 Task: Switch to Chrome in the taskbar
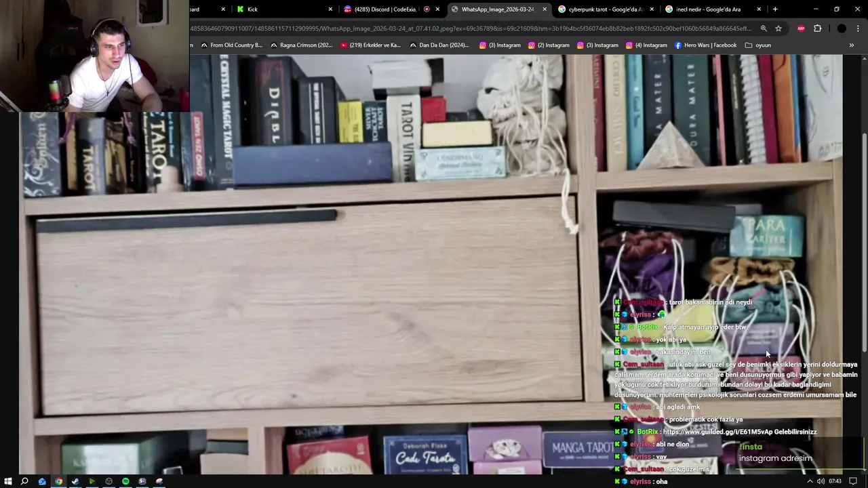58,481
